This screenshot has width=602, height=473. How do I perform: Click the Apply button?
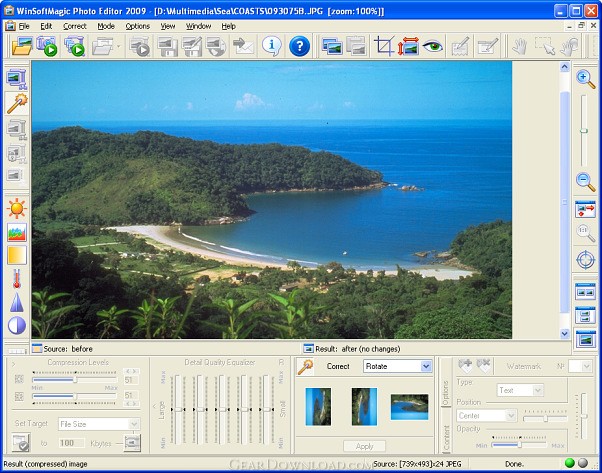tap(364, 446)
